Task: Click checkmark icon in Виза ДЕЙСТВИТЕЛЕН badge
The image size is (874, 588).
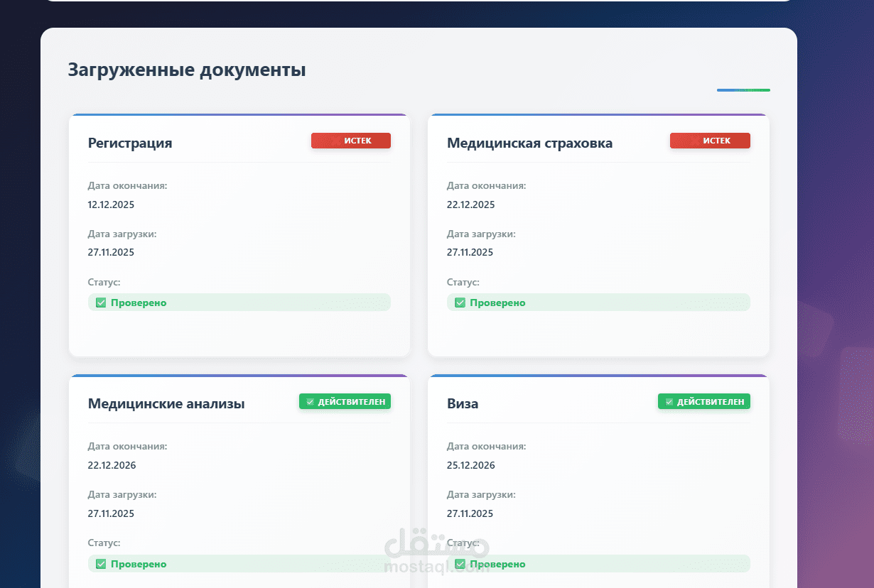Action: click(x=669, y=402)
